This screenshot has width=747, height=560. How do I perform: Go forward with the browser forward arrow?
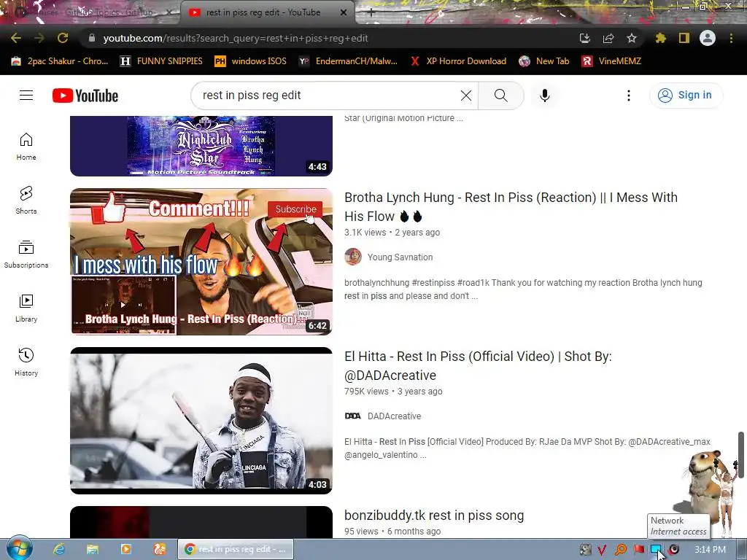39,38
